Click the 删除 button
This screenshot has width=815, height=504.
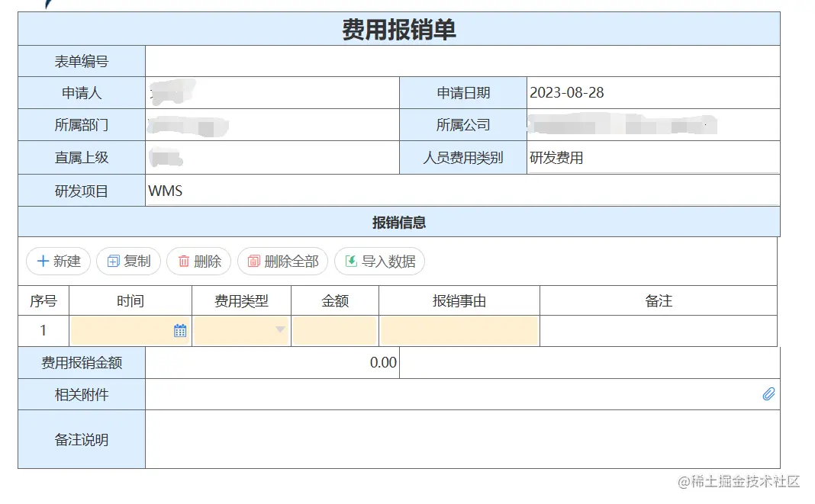click(x=198, y=262)
